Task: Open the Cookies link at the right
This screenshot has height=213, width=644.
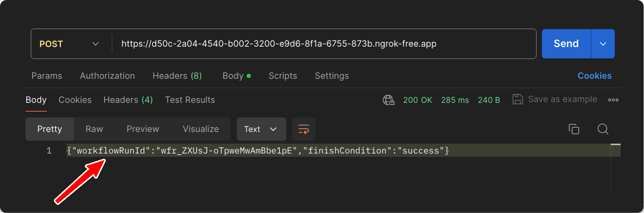Action: coord(594,76)
